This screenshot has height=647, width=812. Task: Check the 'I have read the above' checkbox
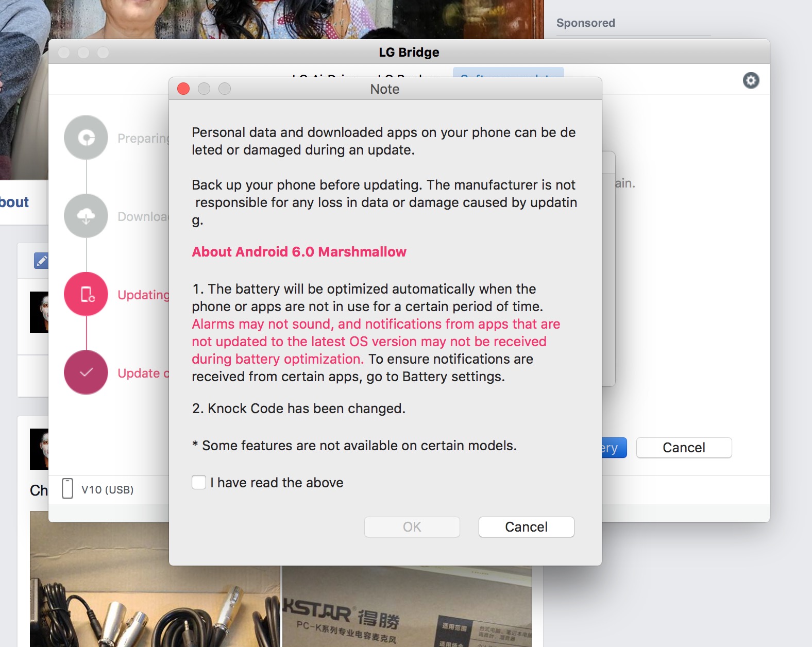199,482
